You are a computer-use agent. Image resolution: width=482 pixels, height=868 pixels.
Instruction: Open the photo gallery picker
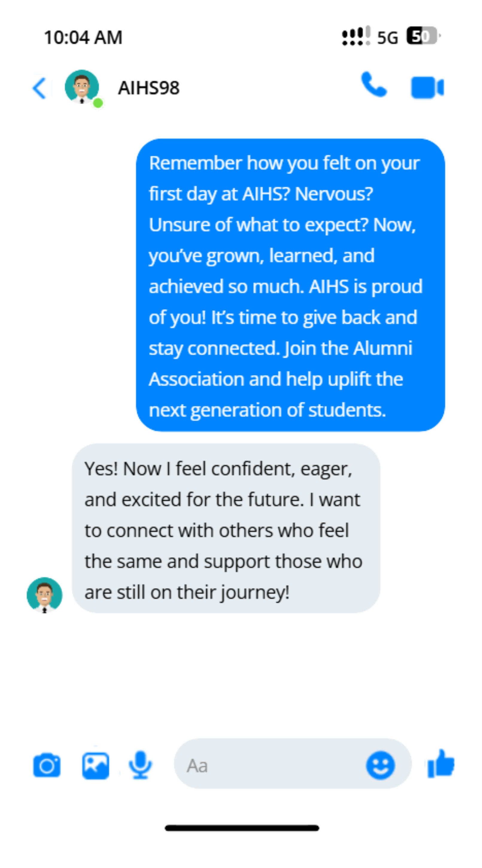96,766
